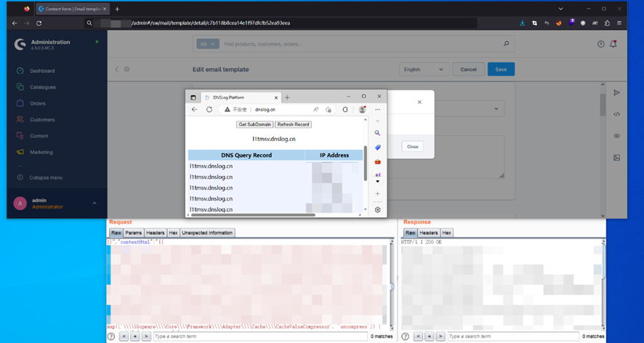Viewport: 644px width, 343px height.
Task: Click the magnifier icon in admin search bar
Action: pyautogui.click(x=506, y=44)
